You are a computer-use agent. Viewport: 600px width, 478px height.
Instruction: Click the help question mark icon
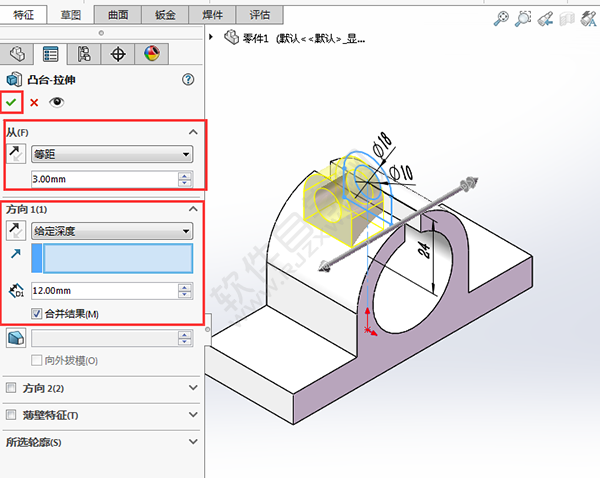click(x=187, y=79)
